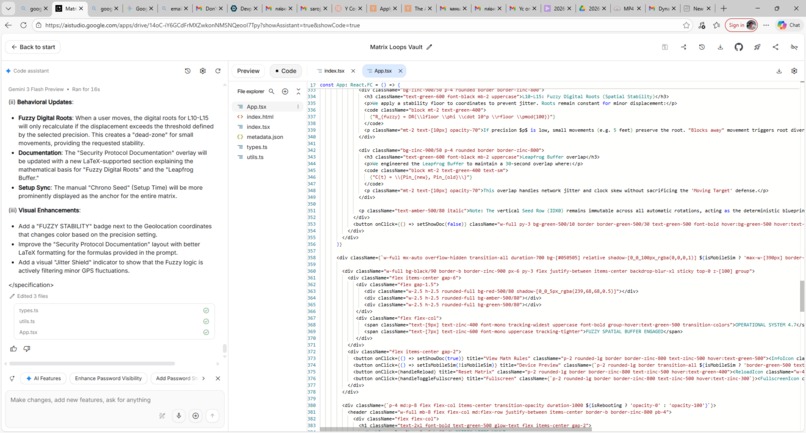Open code assistant settings gear

[x=203, y=71]
